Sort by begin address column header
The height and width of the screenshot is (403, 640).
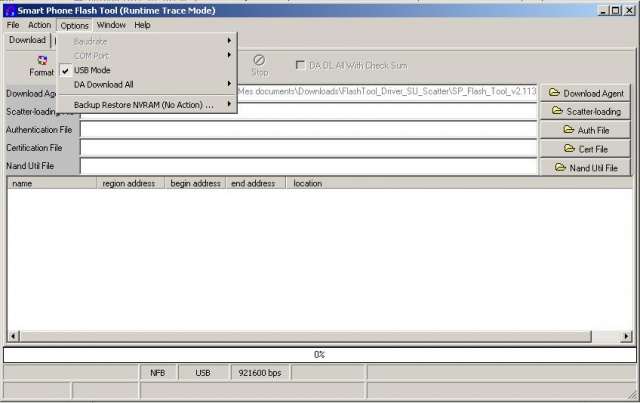point(196,183)
